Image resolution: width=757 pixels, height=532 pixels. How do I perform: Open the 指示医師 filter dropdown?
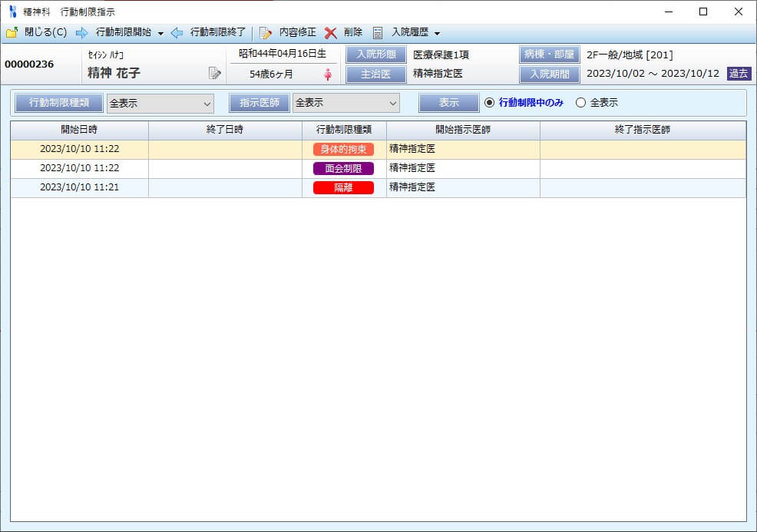[x=345, y=103]
